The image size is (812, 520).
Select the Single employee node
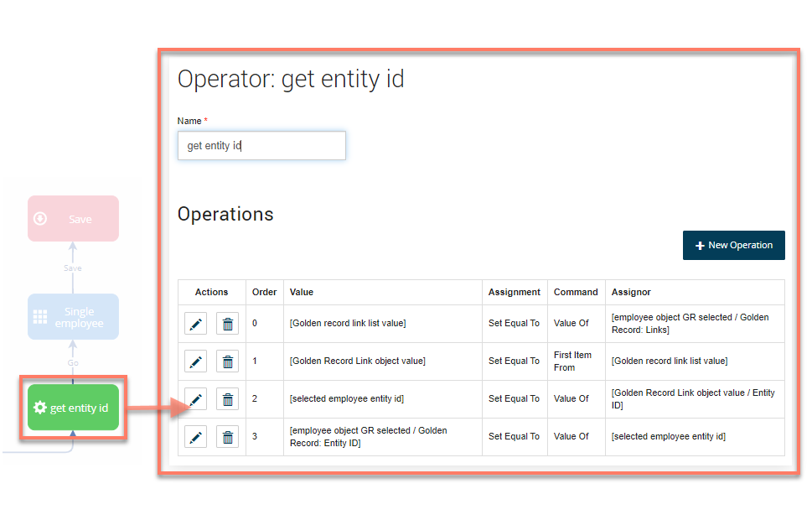(x=73, y=317)
